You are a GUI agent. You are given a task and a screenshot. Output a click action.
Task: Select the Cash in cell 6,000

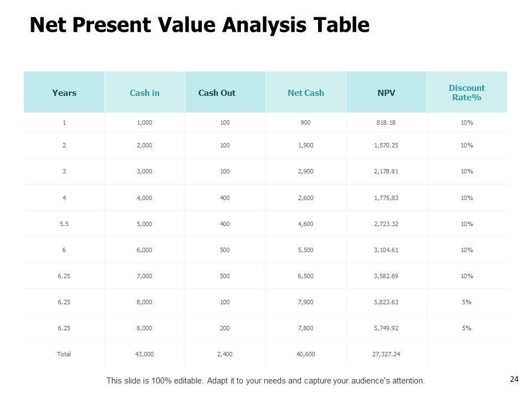[x=144, y=250]
